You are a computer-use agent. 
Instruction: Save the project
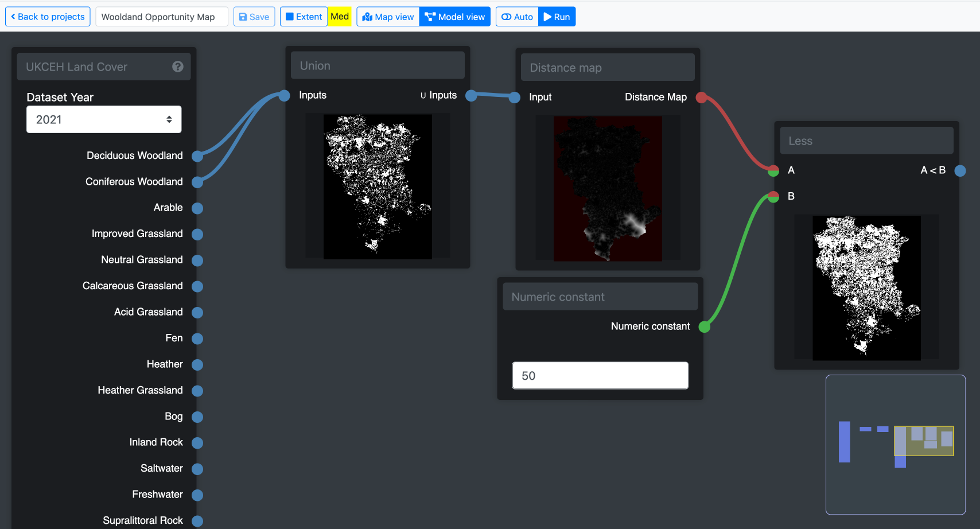point(254,17)
